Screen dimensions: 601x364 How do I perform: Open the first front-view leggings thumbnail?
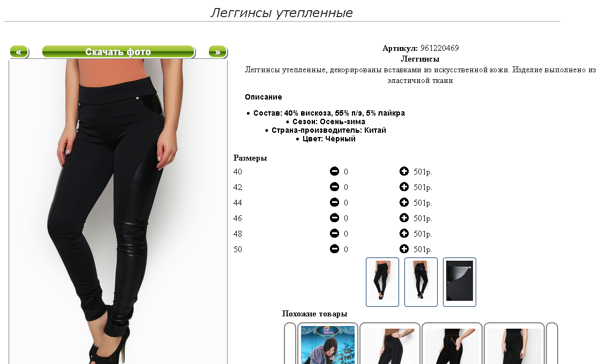click(x=382, y=282)
